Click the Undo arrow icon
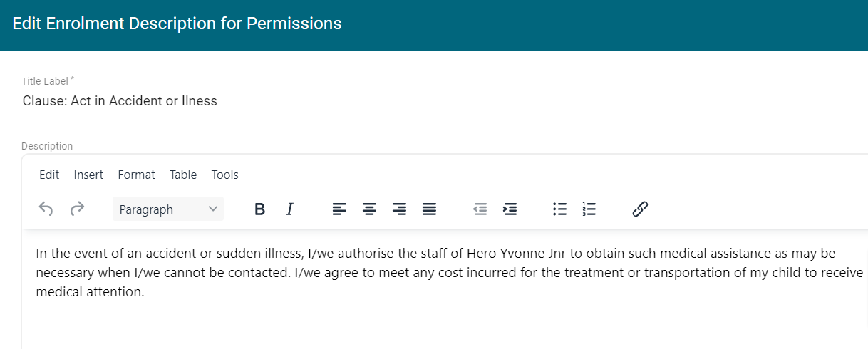 pyautogui.click(x=46, y=209)
